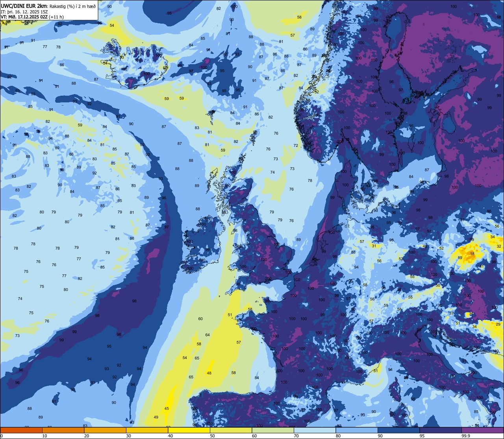The height and width of the screenshot is (439, 504).
Task: Click the "31" humidity value on the map
Action: pyautogui.click(x=374, y=246)
